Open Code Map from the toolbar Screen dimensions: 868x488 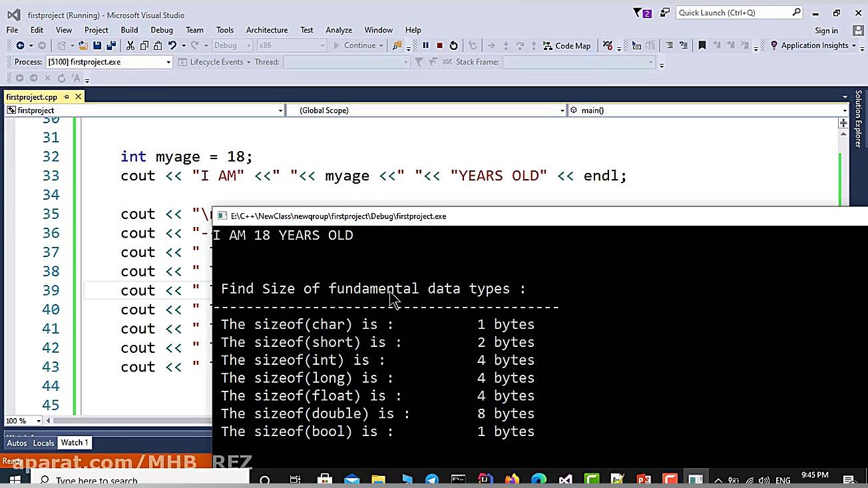click(x=566, y=45)
